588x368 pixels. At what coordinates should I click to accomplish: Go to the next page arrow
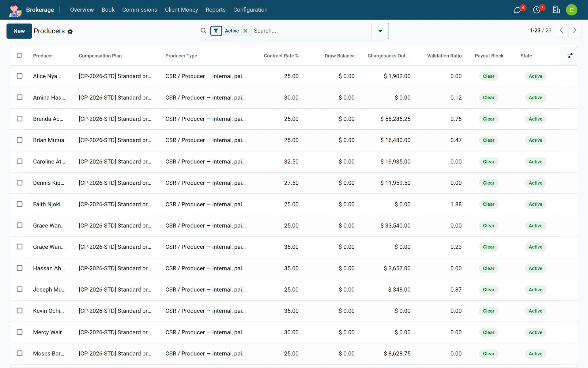coord(575,30)
